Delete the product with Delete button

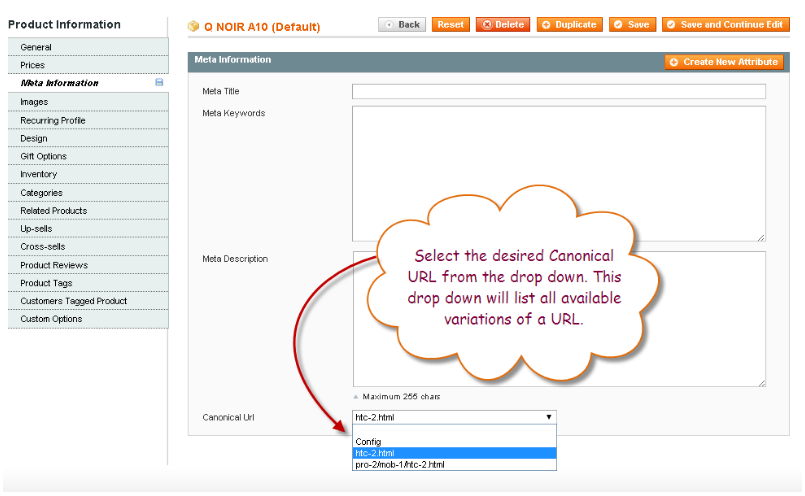click(503, 24)
